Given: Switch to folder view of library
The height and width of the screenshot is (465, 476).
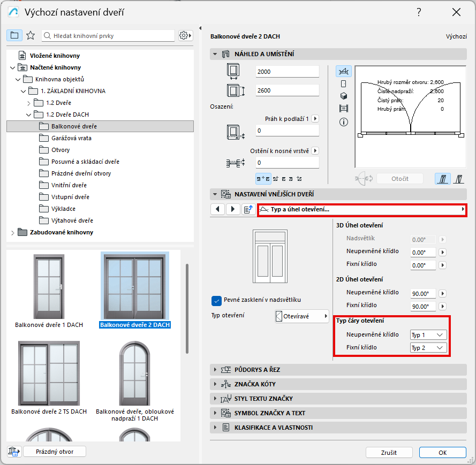Looking at the screenshot, I should 14,35.
